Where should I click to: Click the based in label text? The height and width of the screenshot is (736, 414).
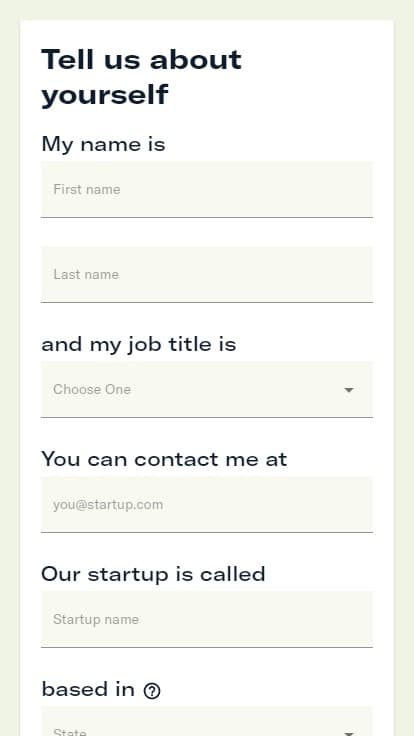(x=88, y=689)
